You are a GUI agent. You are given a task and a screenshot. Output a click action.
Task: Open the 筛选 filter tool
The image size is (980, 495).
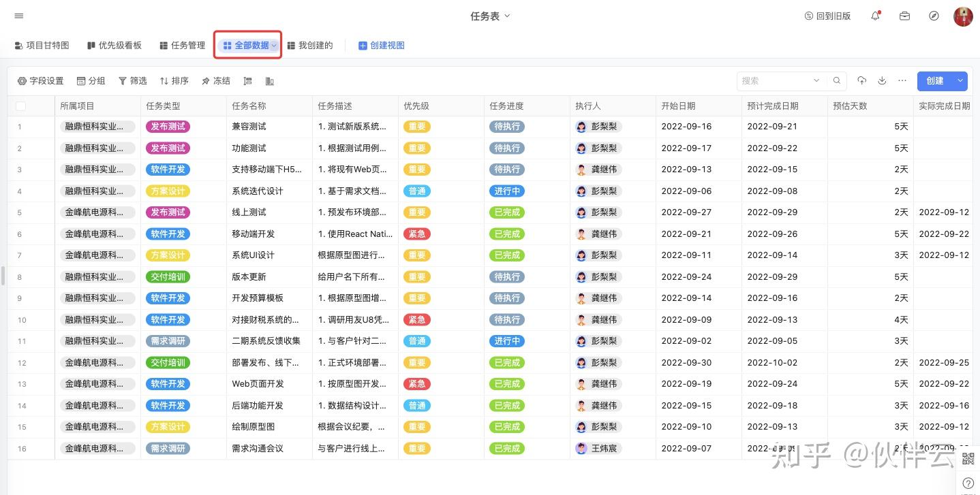[x=132, y=81]
